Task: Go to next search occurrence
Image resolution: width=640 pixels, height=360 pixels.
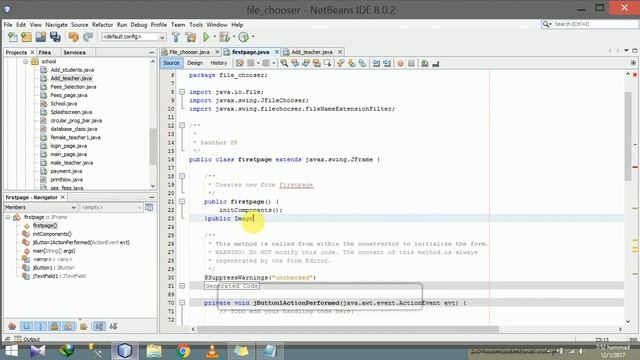Action: 306,63
